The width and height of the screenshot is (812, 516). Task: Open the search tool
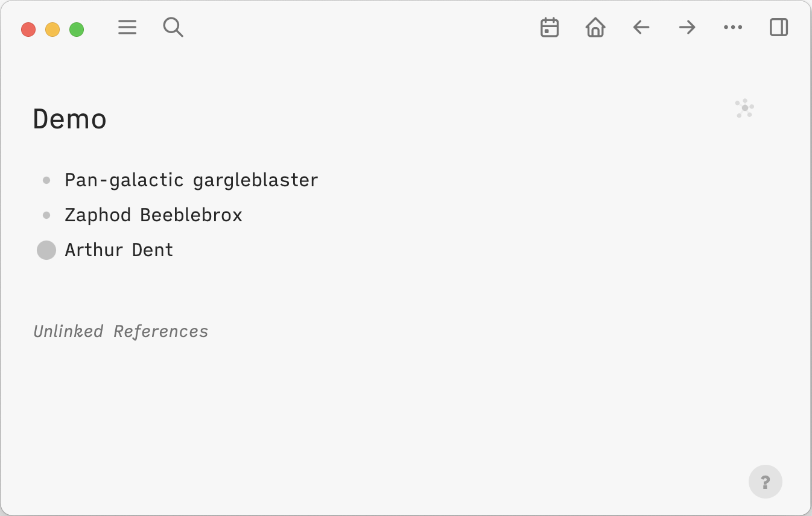click(173, 27)
